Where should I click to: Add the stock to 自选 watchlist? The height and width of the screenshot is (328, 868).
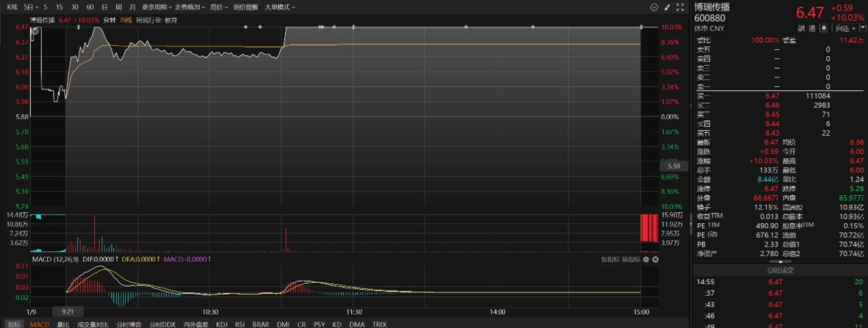[843, 28]
